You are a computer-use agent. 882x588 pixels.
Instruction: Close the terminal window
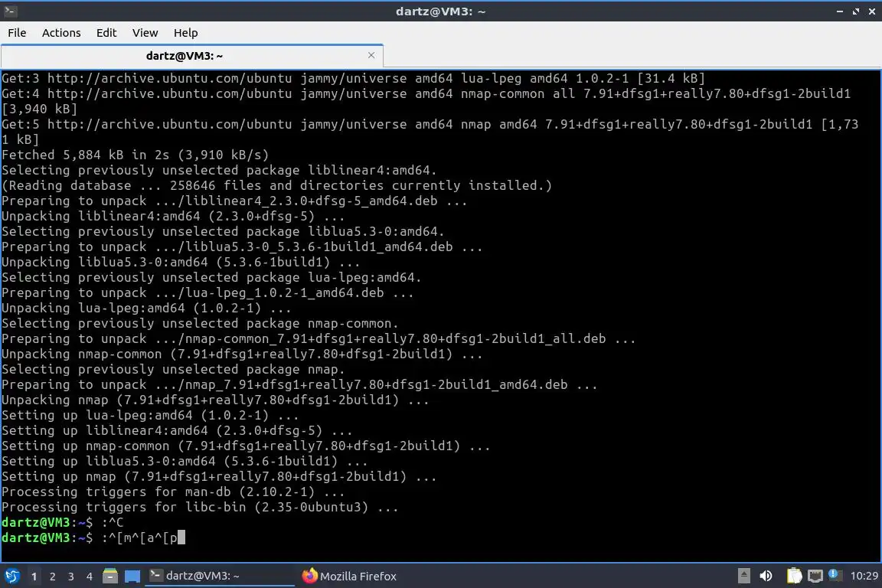pyautogui.click(x=871, y=11)
